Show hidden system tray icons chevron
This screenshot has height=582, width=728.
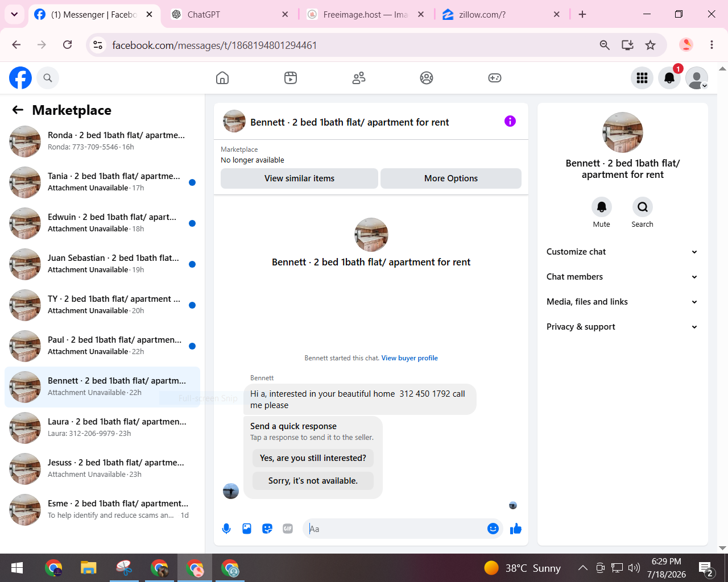coord(583,568)
